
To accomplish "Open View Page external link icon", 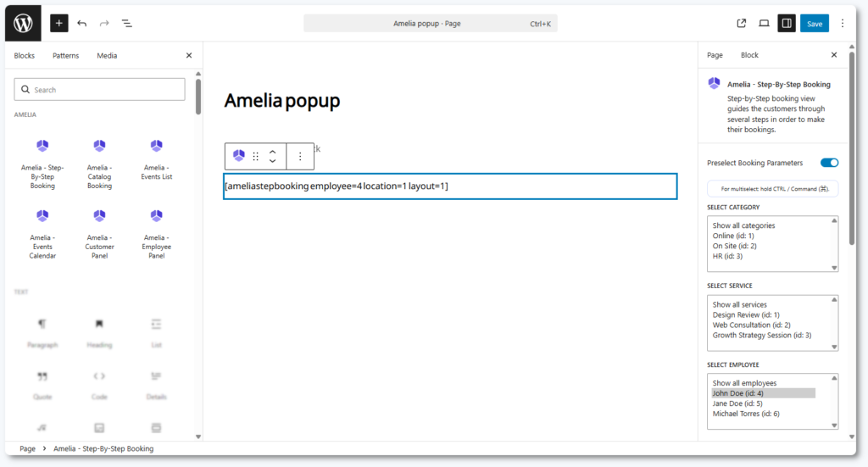I will point(742,24).
